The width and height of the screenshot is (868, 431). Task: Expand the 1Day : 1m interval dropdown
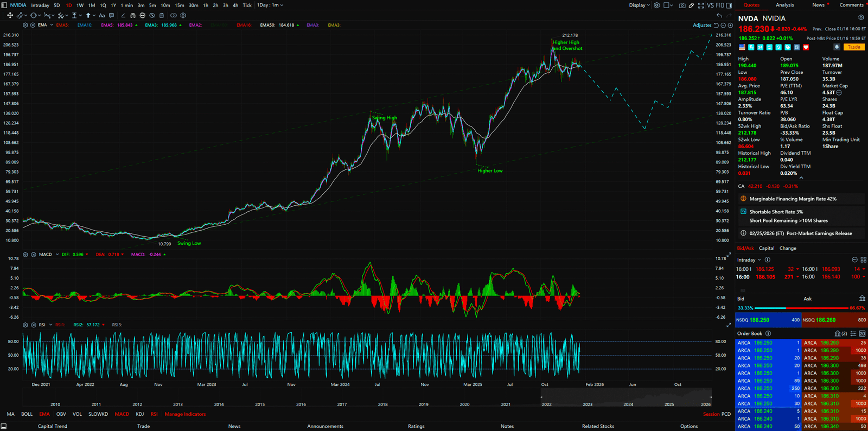click(270, 5)
